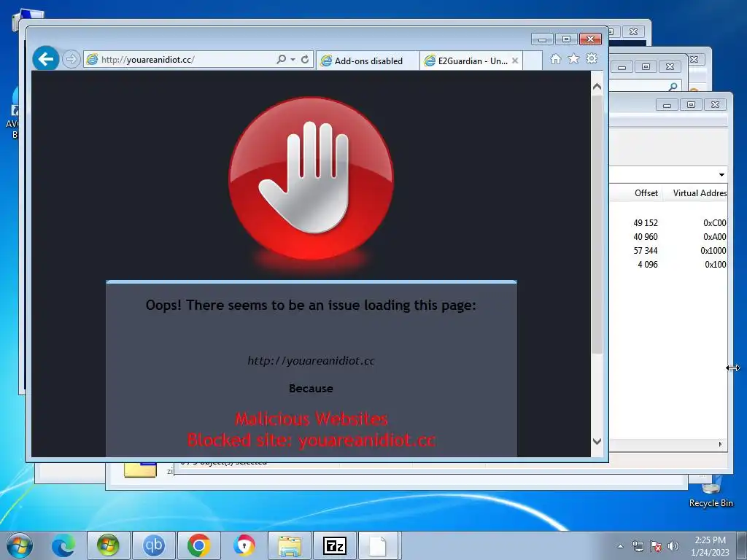Click the Virtual Address column header in the background window

pos(700,192)
